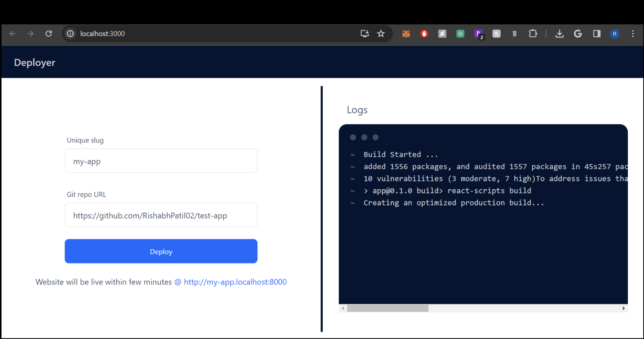Bookmark this page with the star icon

click(381, 34)
